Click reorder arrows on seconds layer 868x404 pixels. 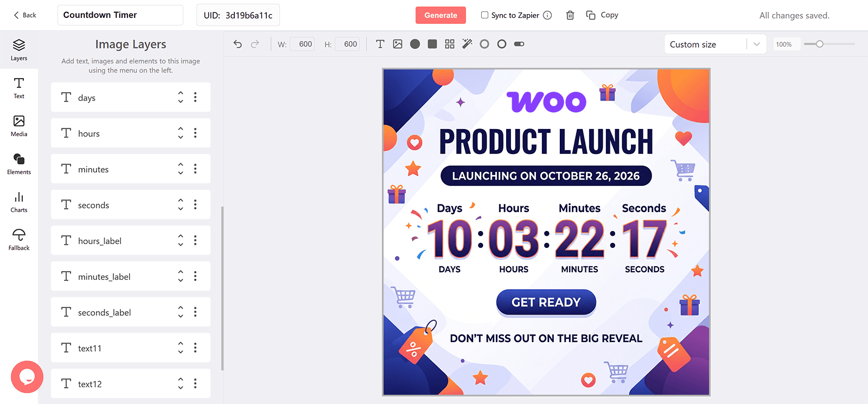[x=181, y=204]
